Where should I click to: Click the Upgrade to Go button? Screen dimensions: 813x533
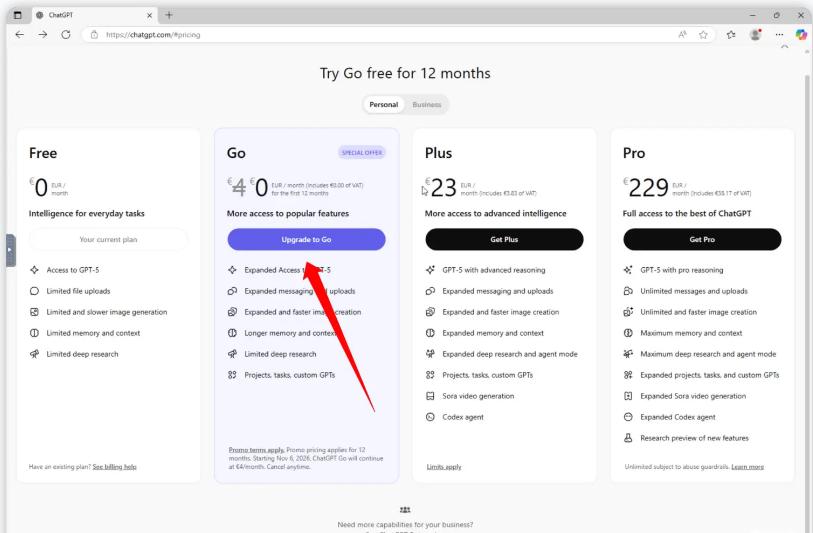[x=306, y=239]
